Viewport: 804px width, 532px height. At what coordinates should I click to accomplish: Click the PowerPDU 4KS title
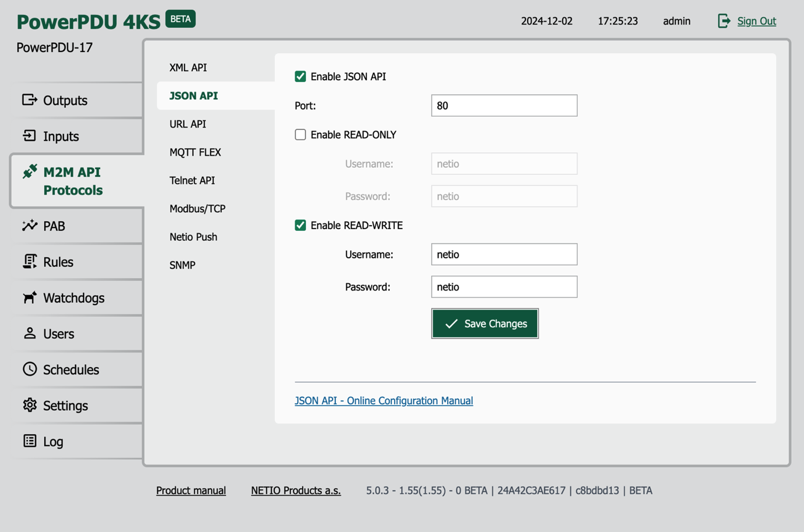[x=88, y=21]
